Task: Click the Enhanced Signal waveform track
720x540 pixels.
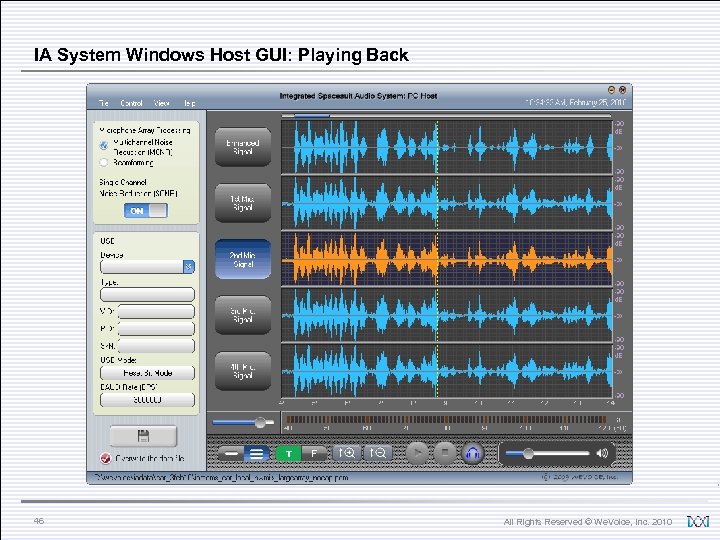Action: point(447,147)
